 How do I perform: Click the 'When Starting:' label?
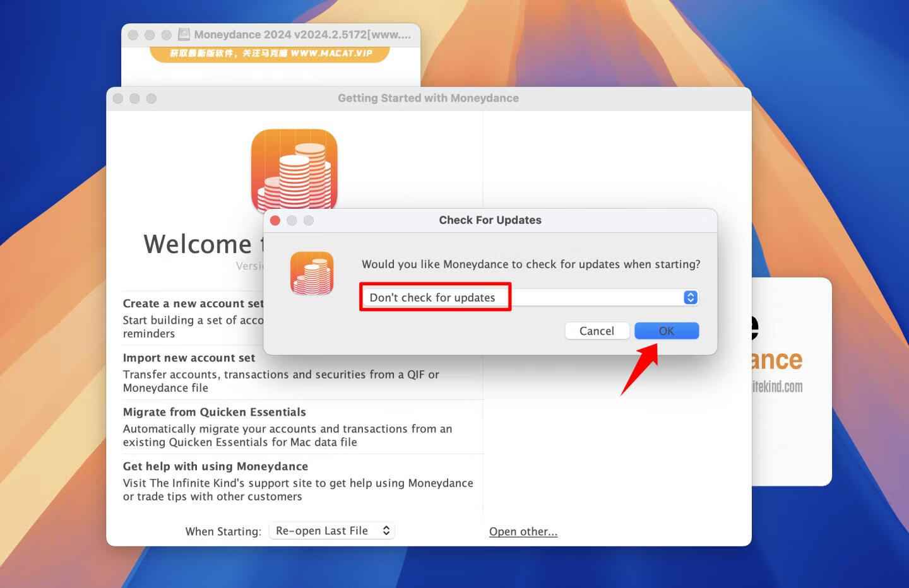(x=223, y=531)
